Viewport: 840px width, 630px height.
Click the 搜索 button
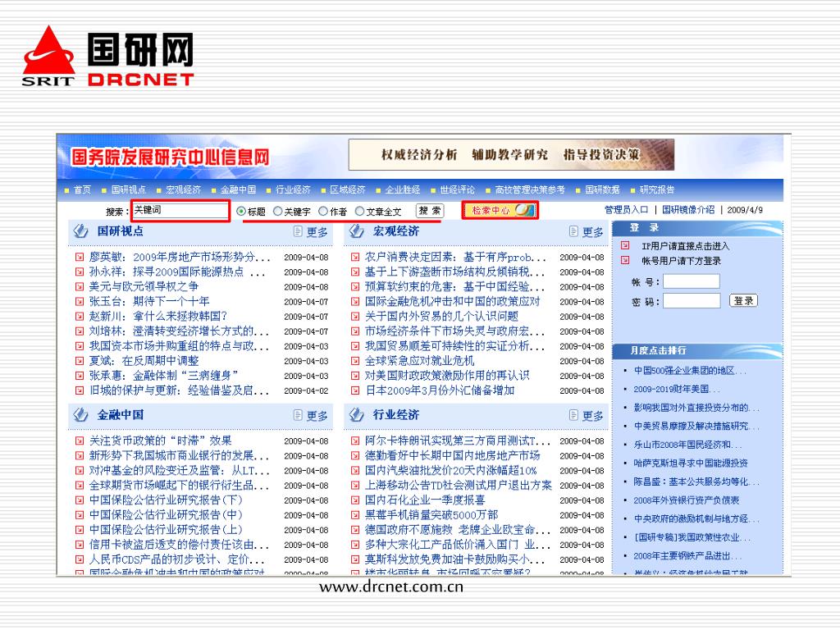point(430,211)
